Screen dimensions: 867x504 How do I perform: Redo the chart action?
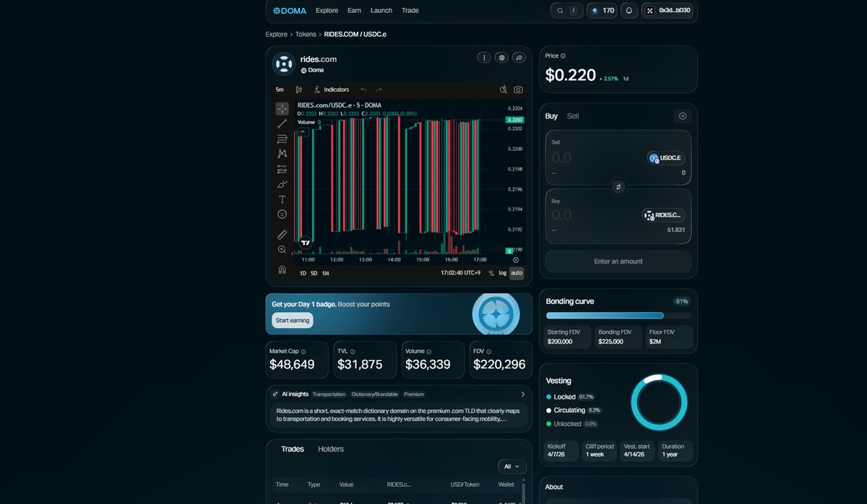[x=379, y=90]
